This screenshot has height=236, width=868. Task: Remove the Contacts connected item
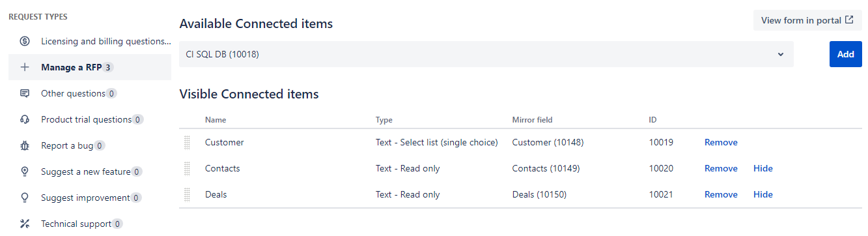(721, 168)
